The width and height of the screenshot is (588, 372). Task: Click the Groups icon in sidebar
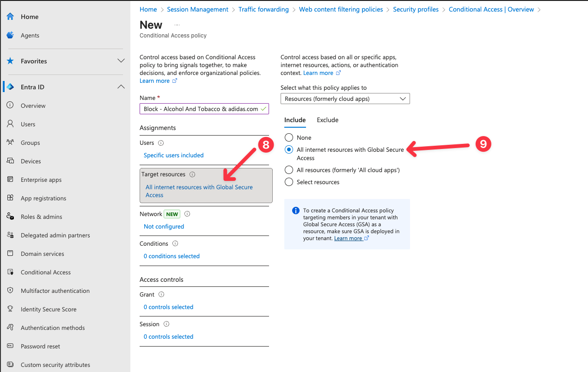coord(10,143)
